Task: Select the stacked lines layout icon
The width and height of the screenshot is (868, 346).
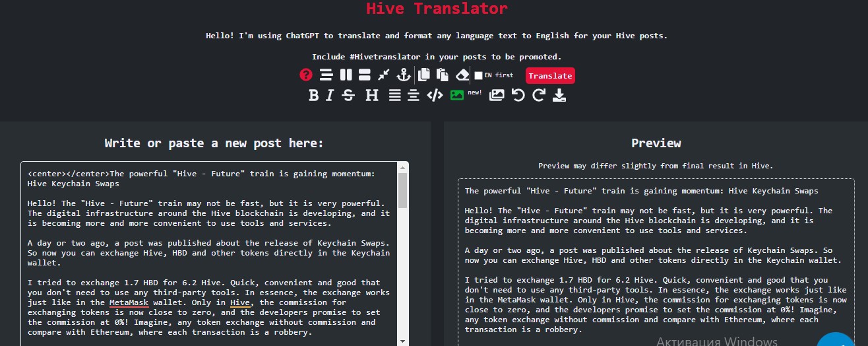Action: coord(326,75)
